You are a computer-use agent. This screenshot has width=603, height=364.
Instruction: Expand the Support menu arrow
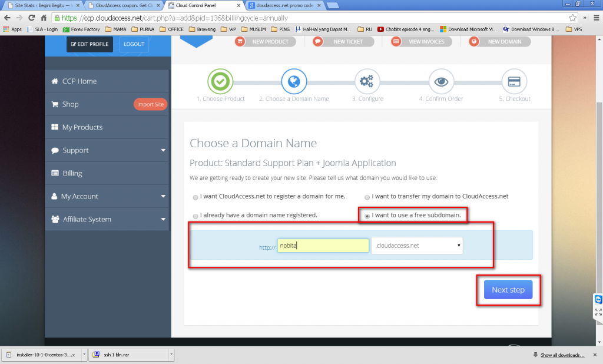163,150
